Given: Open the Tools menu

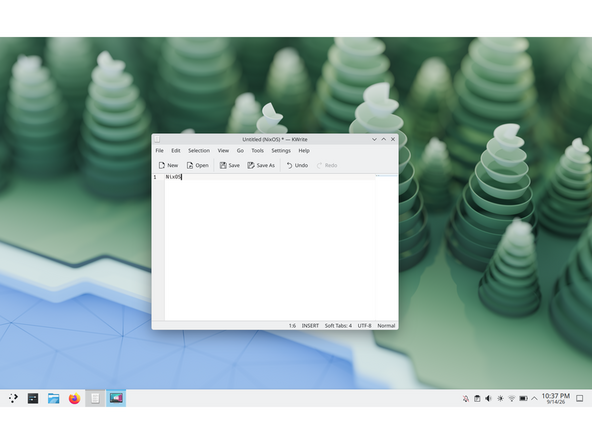Looking at the screenshot, I should click(x=257, y=151).
